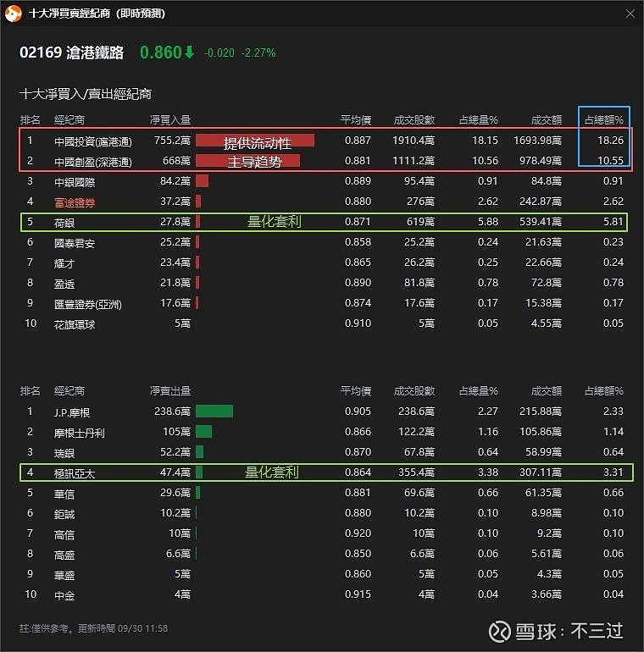Click the green bar for J.P.摩根 net sell

pos(214,412)
